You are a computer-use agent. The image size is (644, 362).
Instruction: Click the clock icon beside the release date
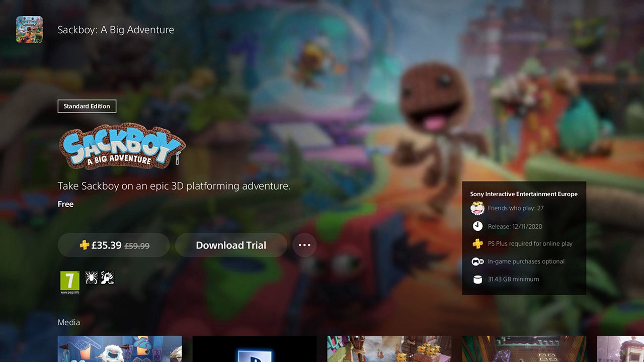pos(477,226)
